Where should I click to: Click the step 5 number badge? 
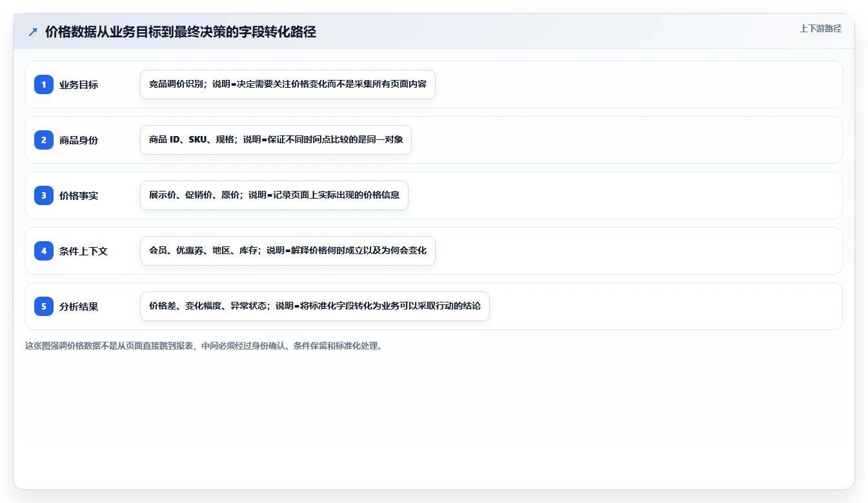click(x=44, y=306)
